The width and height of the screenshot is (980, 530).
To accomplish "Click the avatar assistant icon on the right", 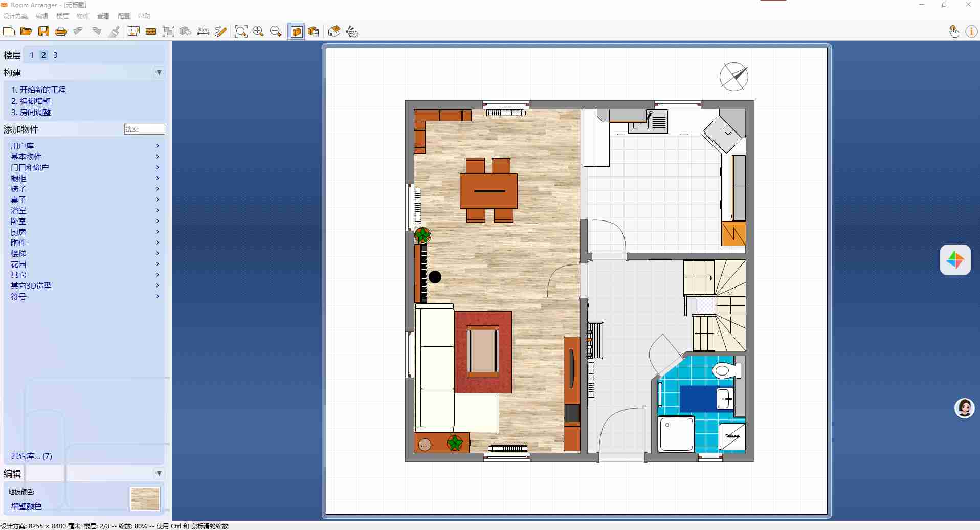I will (965, 408).
